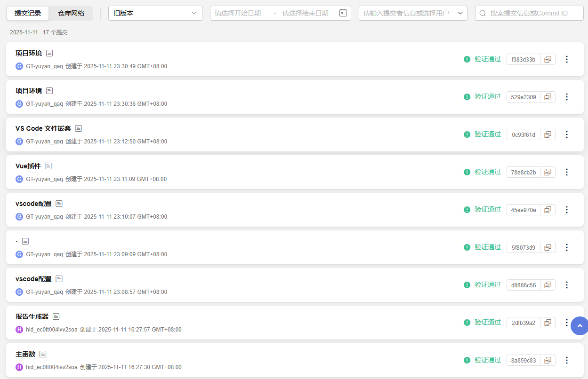The image size is (588, 379).
Task: Switch to 仓库网络 tab
Action: point(71,13)
